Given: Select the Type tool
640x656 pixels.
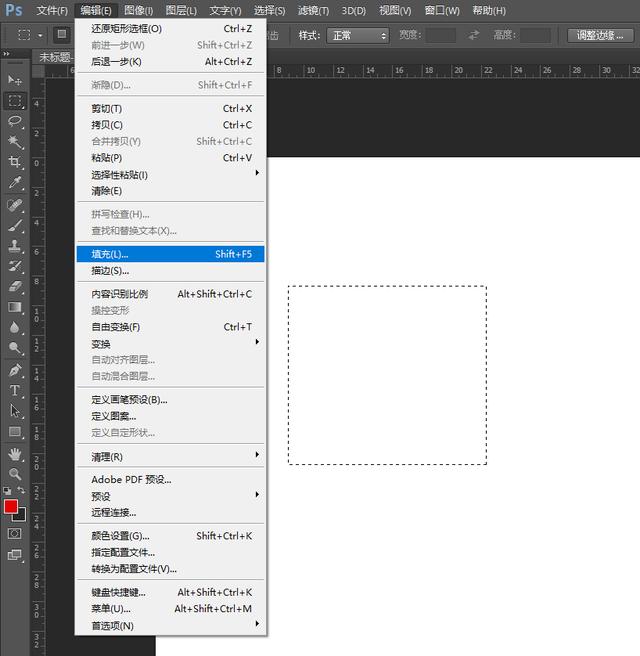Looking at the screenshot, I should click(x=15, y=391).
